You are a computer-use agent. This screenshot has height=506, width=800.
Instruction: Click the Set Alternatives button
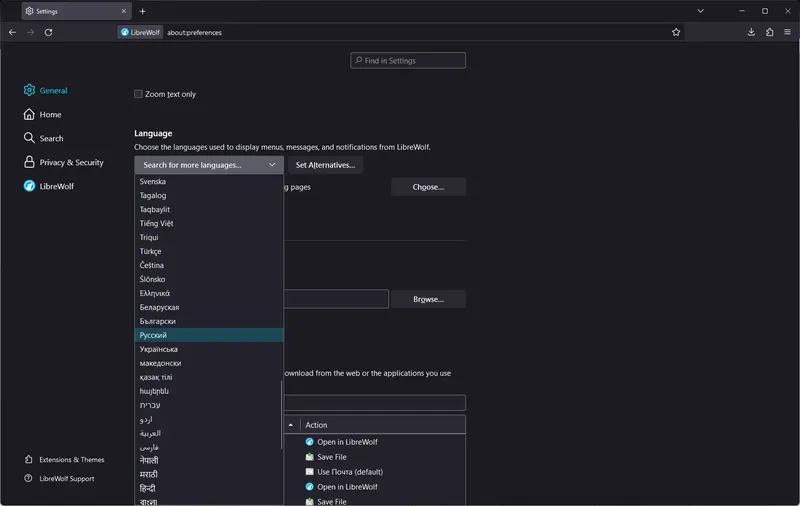pos(325,165)
